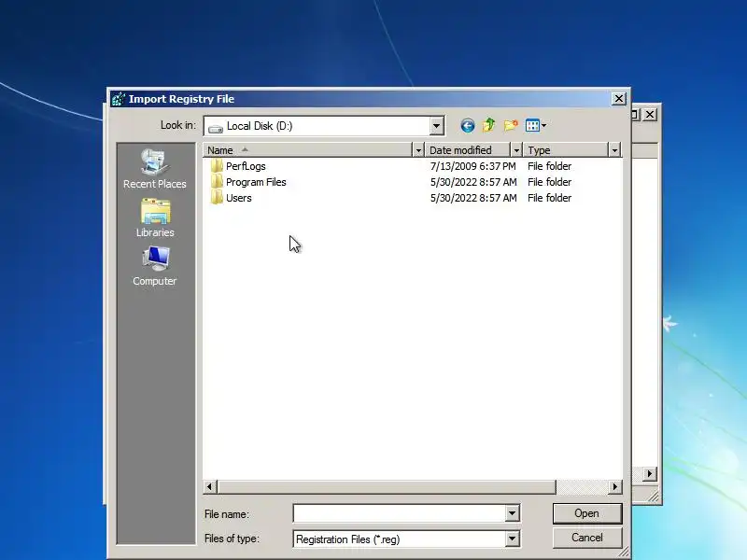Click File folder type in PerfLogs row
Viewport: 747px width, 560px height.
tap(549, 166)
